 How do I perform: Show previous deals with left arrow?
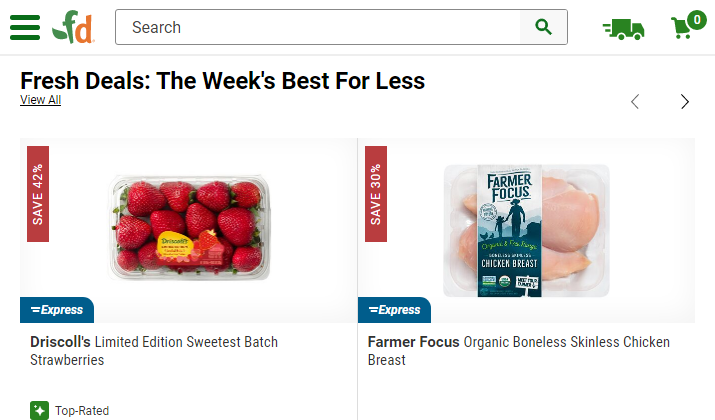pos(634,101)
